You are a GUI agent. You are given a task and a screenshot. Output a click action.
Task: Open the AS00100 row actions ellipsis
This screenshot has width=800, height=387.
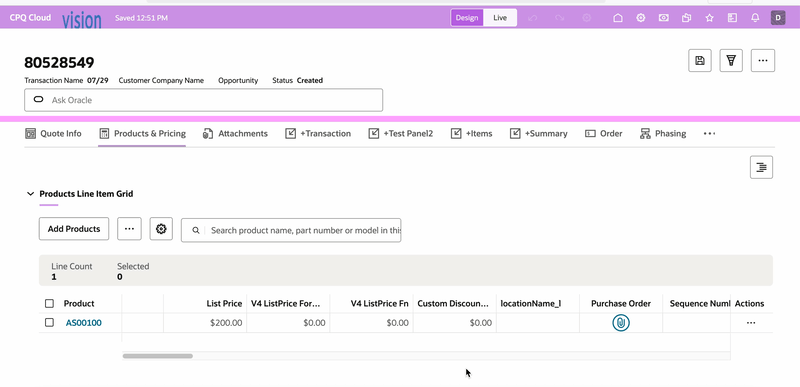[x=751, y=323]
